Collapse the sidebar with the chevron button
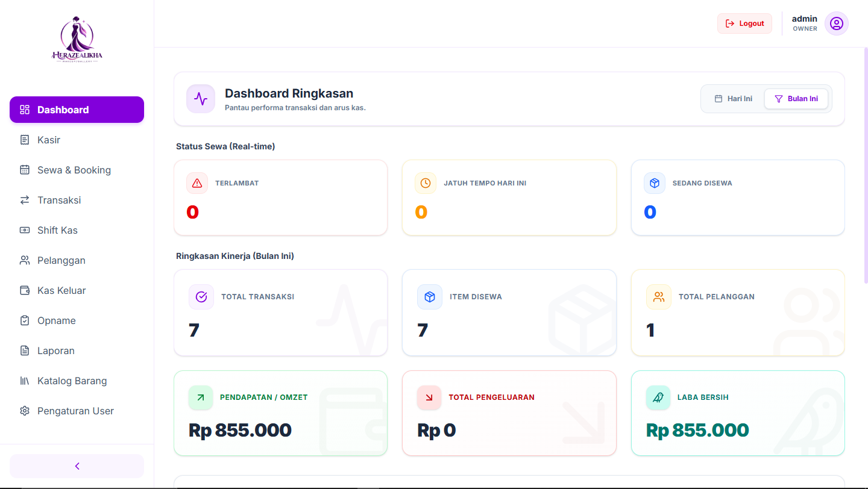 [77, 466]
